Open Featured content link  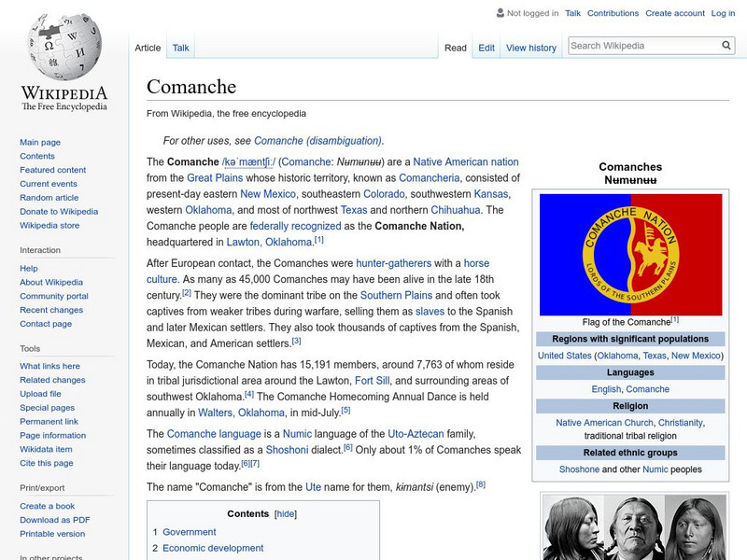pyautogui.click(x=53, y=170)
